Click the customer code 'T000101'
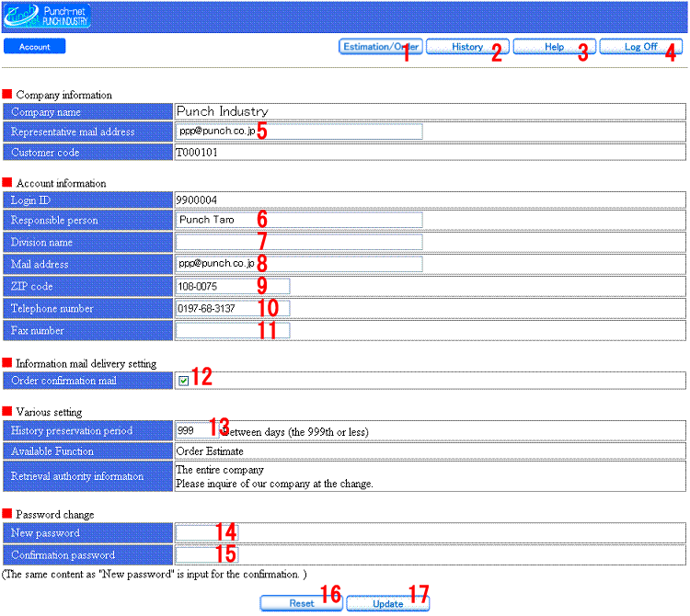Screen dimensions: 690x616 [x=197, y=153]
